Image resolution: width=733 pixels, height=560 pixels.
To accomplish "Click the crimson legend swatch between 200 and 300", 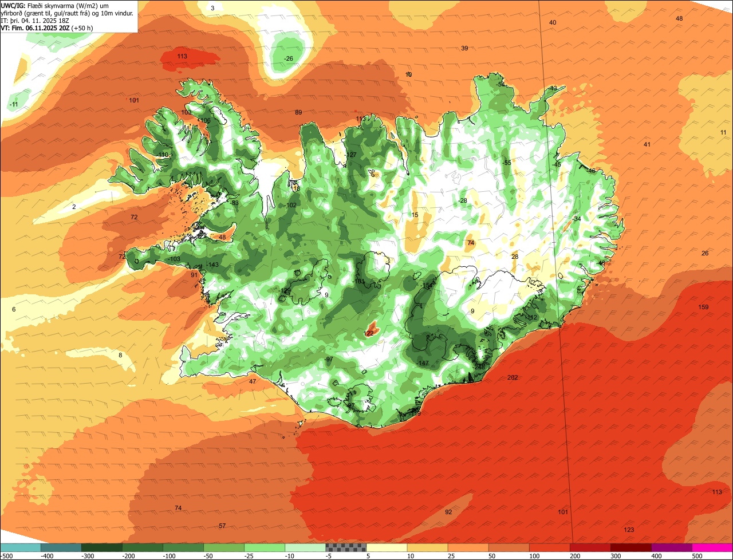I will [x=590, y=547].
